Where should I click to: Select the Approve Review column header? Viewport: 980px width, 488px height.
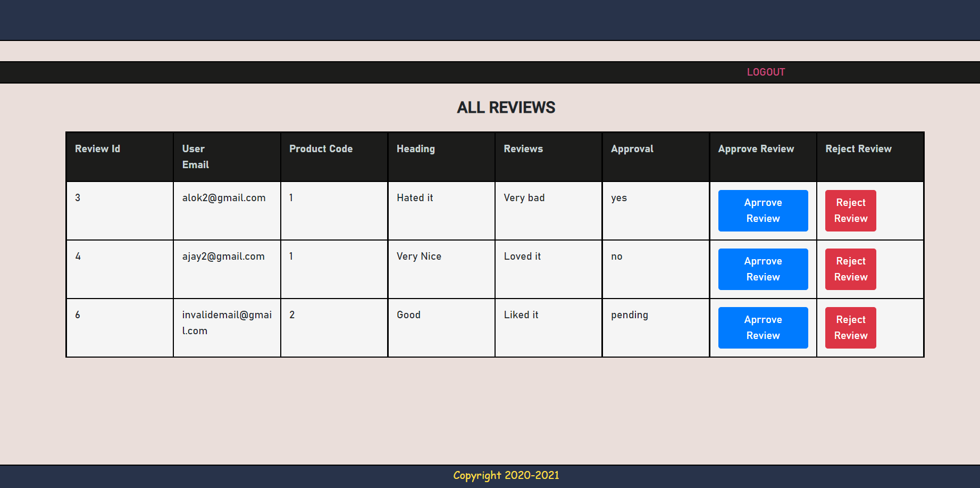click(x=764, y=157)
